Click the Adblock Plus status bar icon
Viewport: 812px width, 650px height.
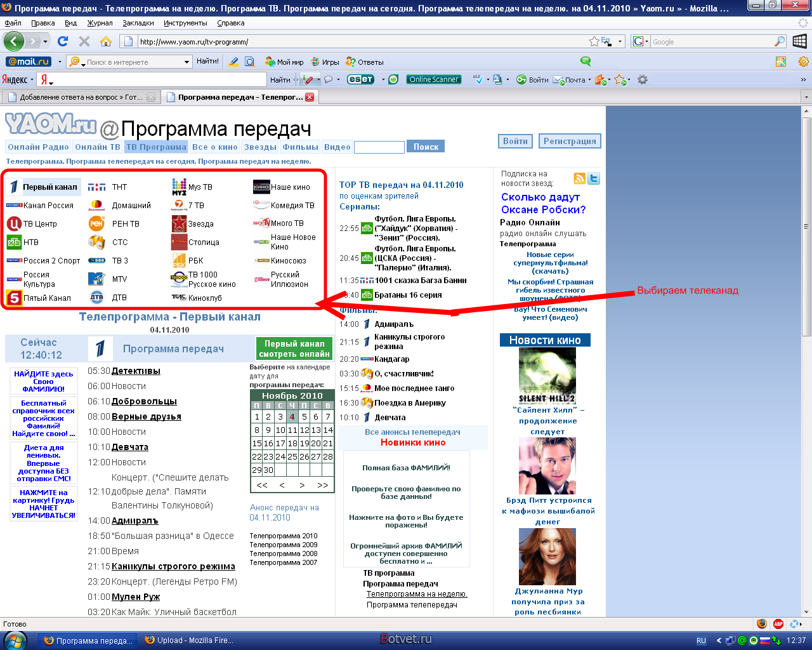point(778,624)
